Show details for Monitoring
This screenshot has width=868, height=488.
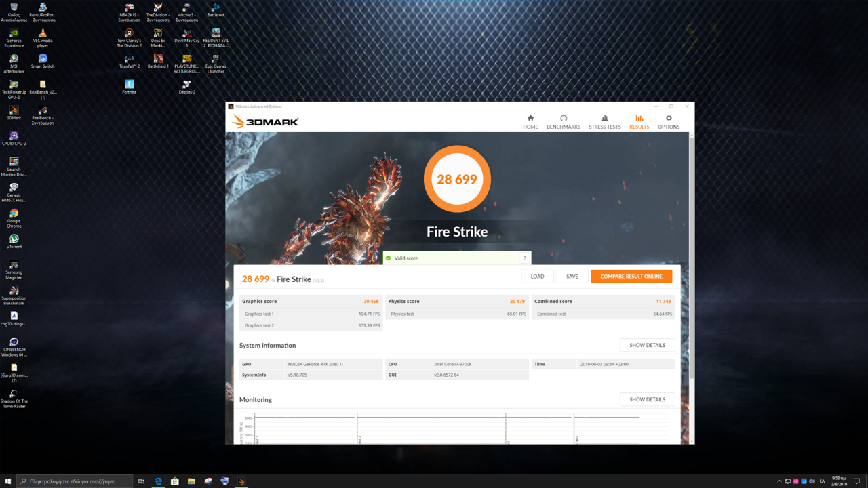647,399
